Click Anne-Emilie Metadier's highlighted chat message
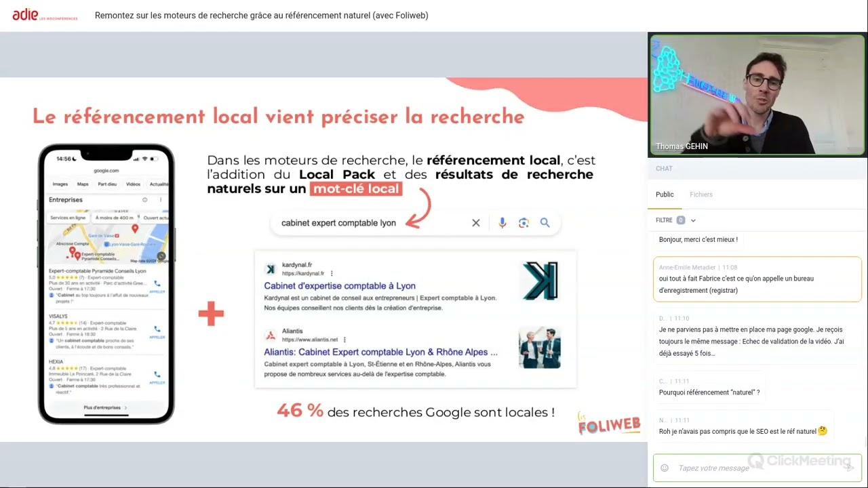The width and height of the screenshot is (868, 488). click(757, 279)
